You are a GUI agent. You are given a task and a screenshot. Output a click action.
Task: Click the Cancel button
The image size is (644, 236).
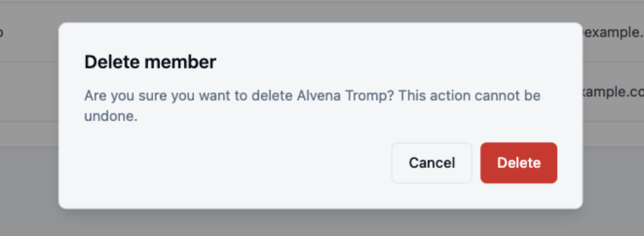tap(432, 163)
